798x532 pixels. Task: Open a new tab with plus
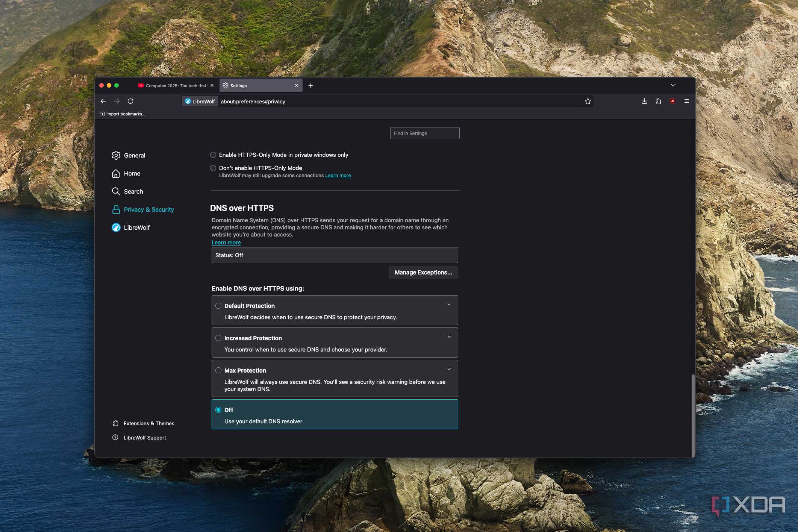(310, 86)
